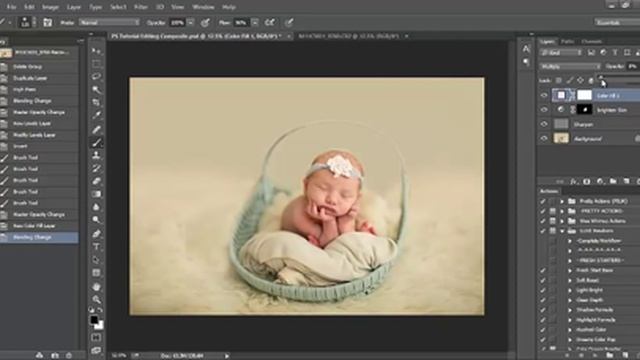Toggle checkmark for Fresh Start Base action

(x=543, y=270)
